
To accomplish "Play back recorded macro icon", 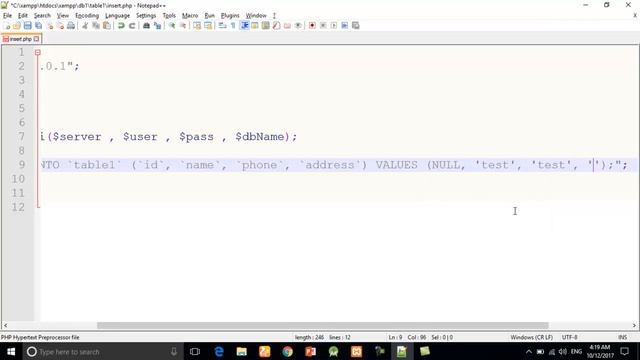I will 334,26.
